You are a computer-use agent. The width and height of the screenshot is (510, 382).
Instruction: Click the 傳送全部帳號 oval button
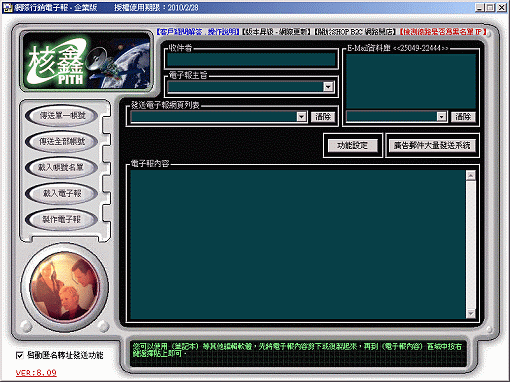62,142
